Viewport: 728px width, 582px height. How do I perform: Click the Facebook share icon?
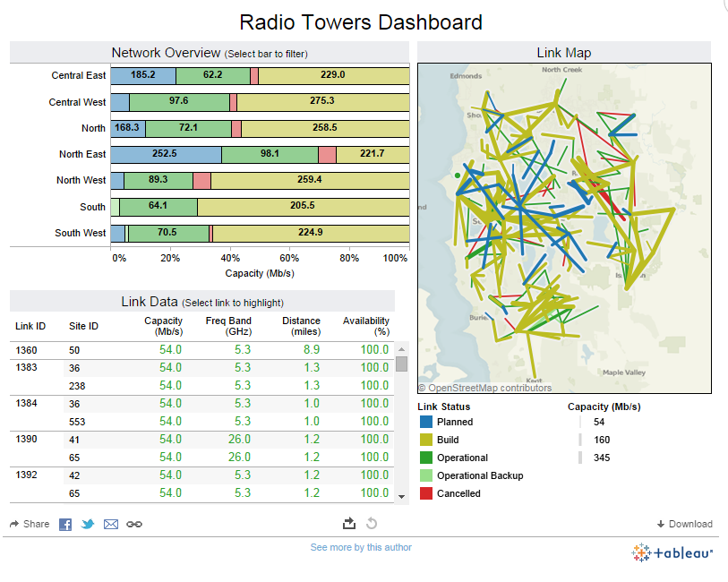(x=65, y=525)
